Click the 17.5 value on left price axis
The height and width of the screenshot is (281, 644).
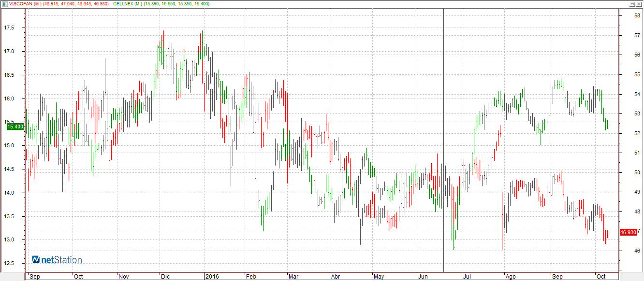pos(10,28)
